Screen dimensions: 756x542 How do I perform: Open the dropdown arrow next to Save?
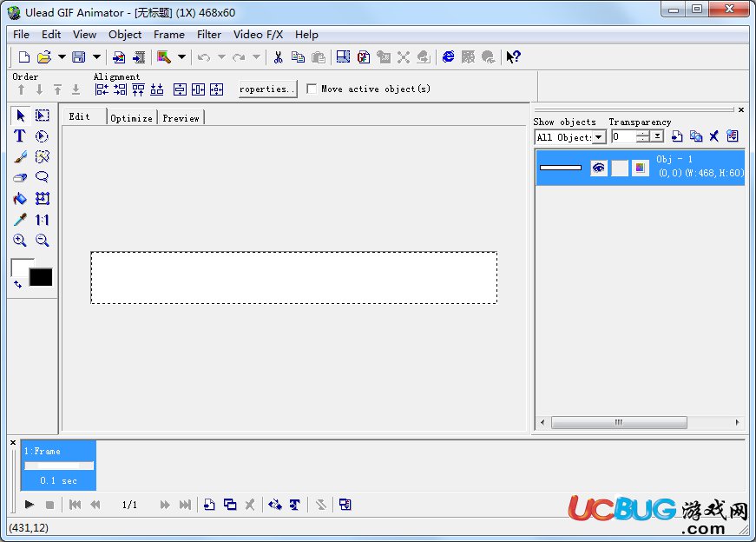(96, 57)
